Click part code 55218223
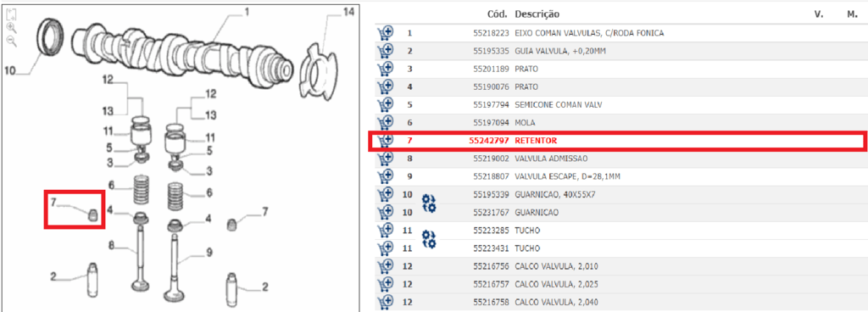The height and width of the screenshot is (312, 868). (x=491, y=33)
